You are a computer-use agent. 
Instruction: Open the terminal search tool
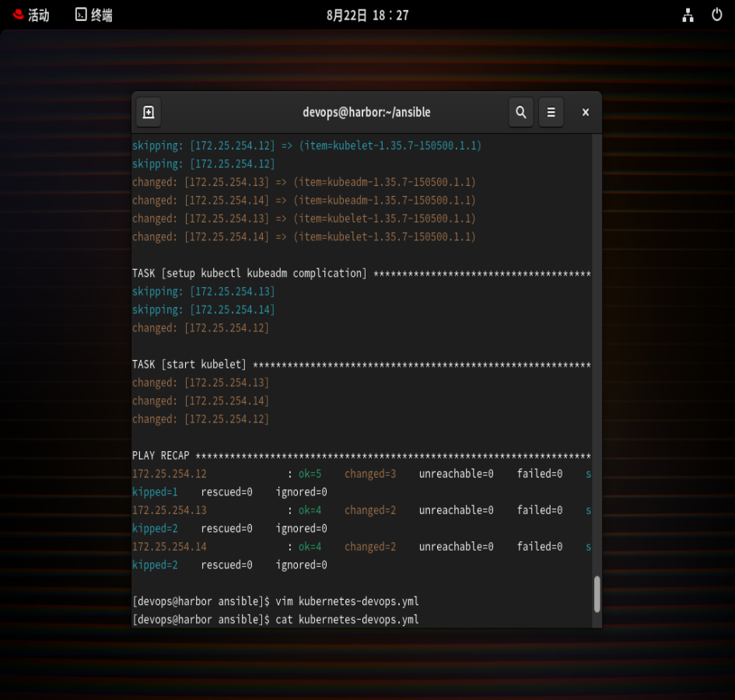point(521,113)
